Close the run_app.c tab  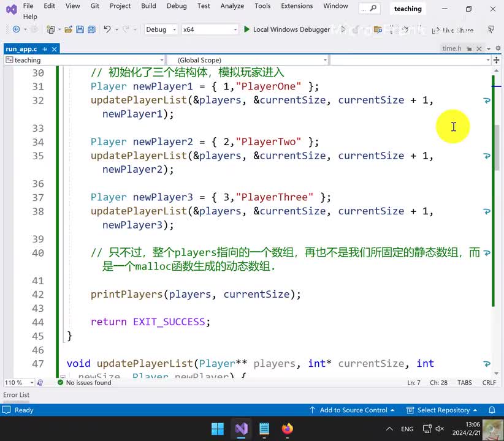(55, 49)
